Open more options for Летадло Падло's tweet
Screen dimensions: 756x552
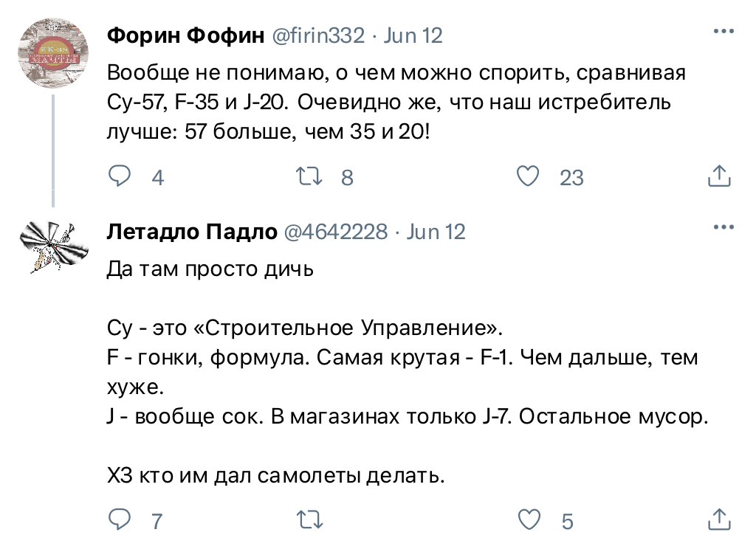[x=722, y=225]
